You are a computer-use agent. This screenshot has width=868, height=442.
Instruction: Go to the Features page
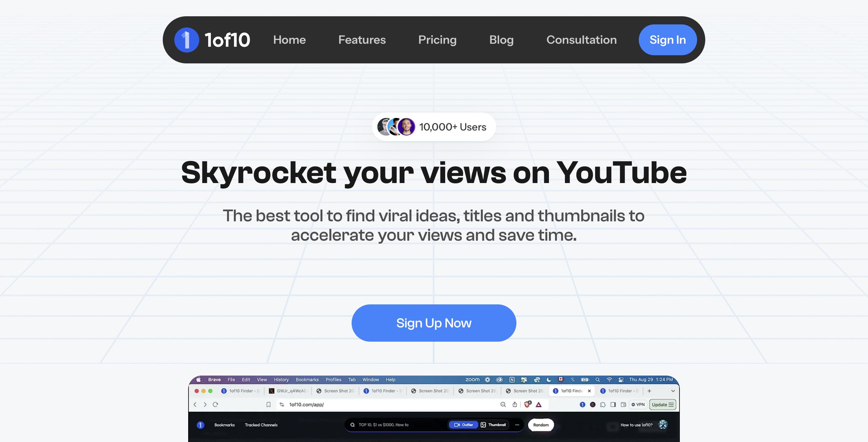(362, 40)
